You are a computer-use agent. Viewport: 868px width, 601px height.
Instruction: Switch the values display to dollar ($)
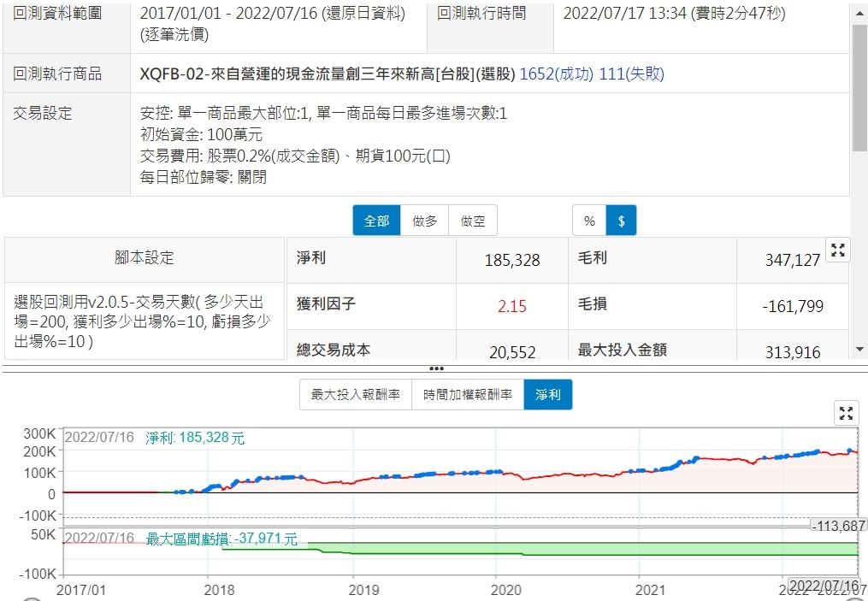click(x=621, y=221)
